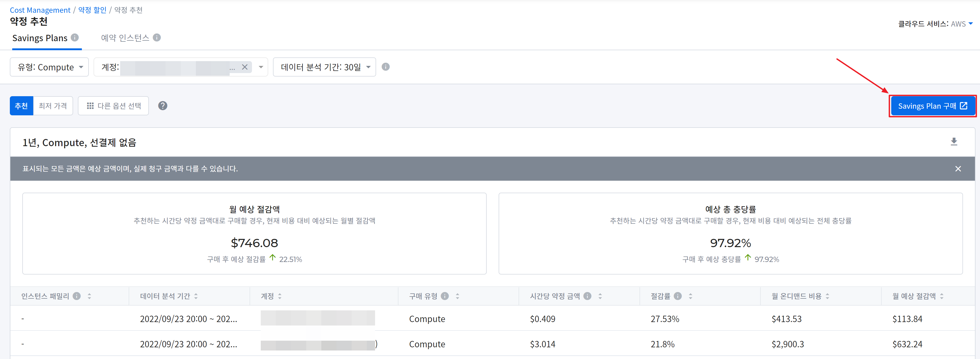
Task: Dismiss the gray estimate notice banner
Action: pos(958,169)
